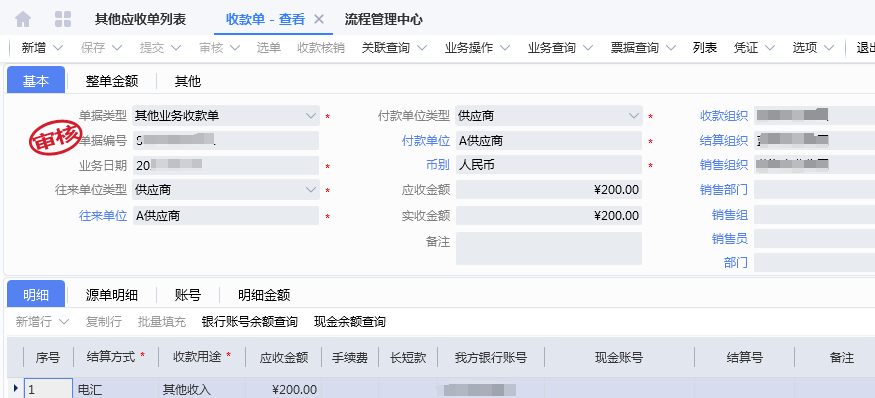Switch to the 其他 header tab

point(188,81)
